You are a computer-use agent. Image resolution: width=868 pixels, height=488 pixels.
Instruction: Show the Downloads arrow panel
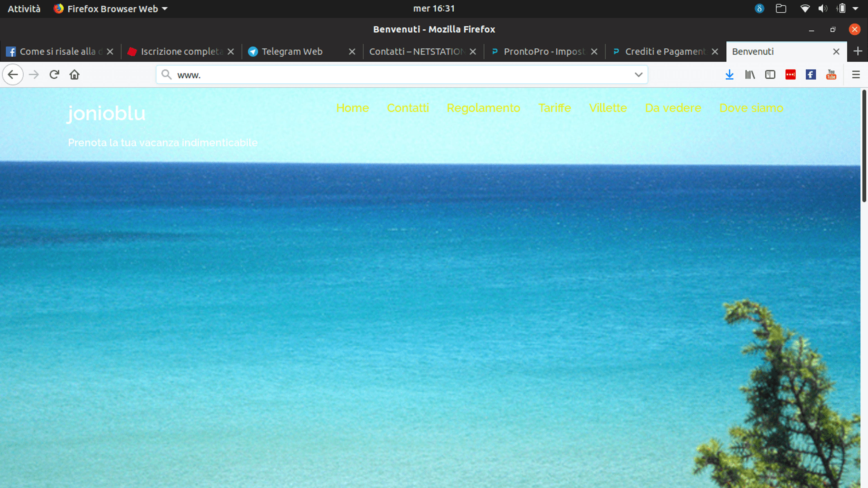[x=729, y=75]
